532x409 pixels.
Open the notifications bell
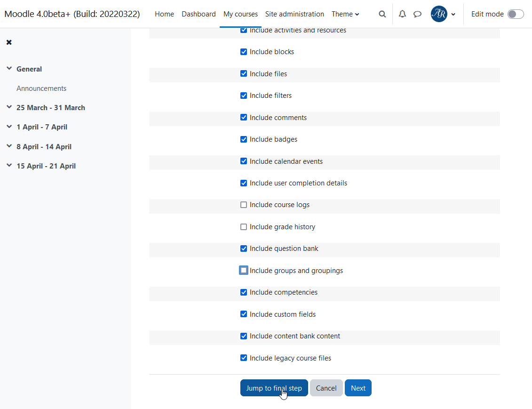[x=402, y=14]
